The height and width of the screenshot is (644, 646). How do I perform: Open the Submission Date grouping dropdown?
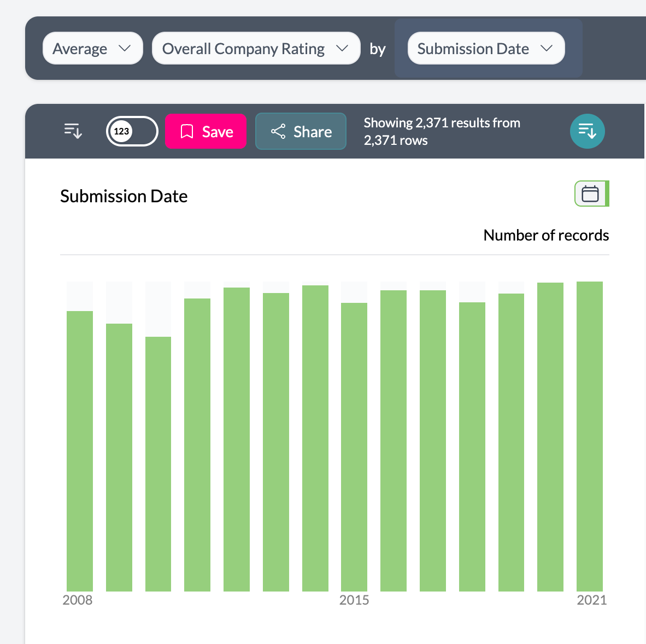[486, 49]
